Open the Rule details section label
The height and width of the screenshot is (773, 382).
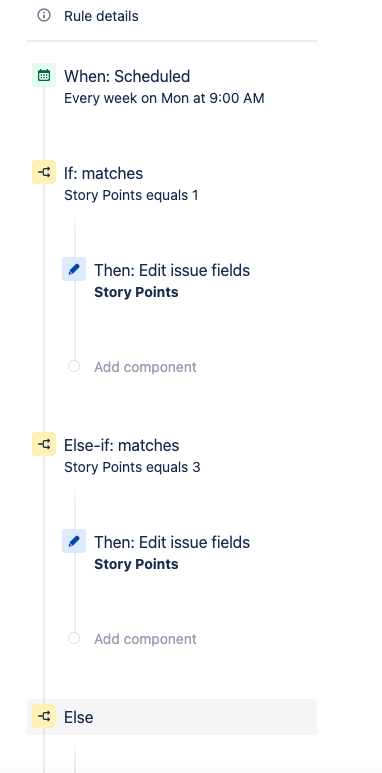pos(101,16)
